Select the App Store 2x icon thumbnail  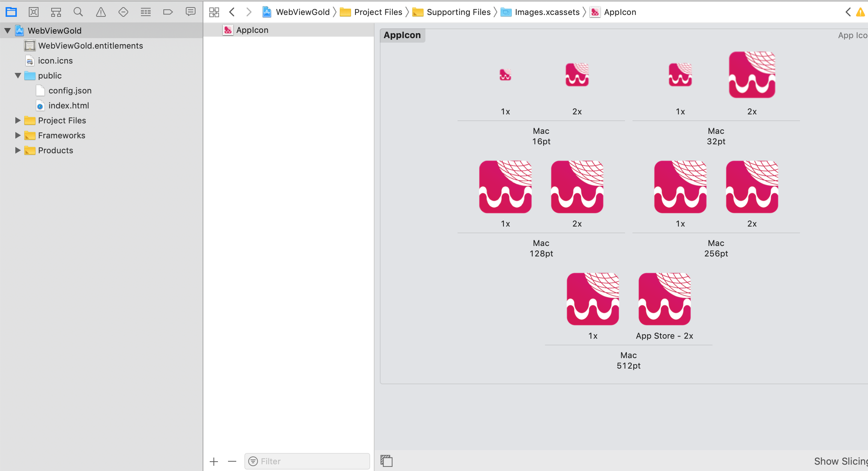click(x=665, y=299)
